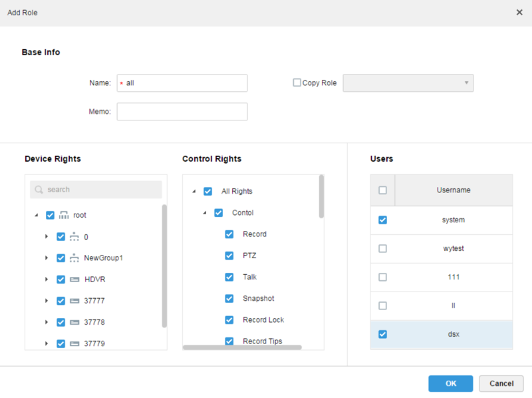
Task: Click into the Memo text field
Action: coord(182,112)
